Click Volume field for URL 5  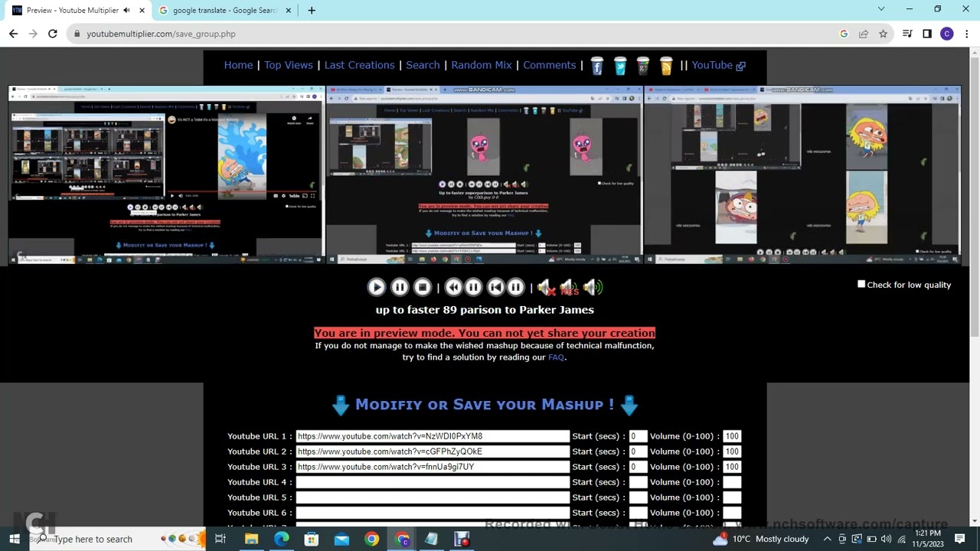[x=732, y=497]
